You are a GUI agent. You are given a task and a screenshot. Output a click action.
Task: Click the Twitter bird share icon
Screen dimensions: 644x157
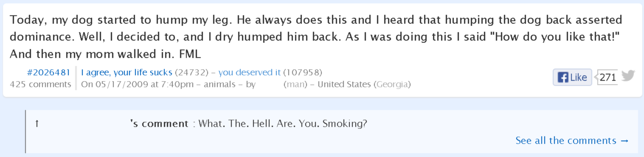click(628, 76)
